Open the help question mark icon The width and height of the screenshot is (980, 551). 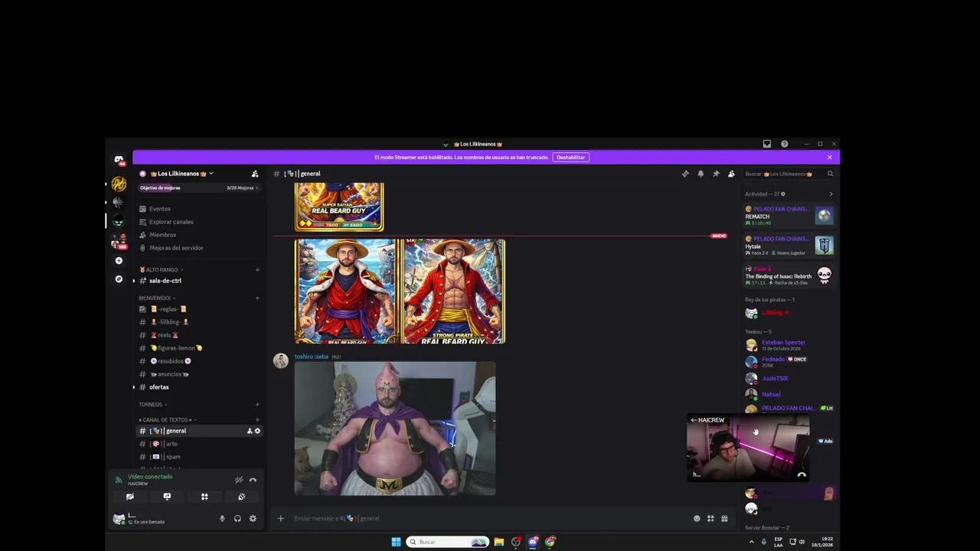tap(784, 144)
